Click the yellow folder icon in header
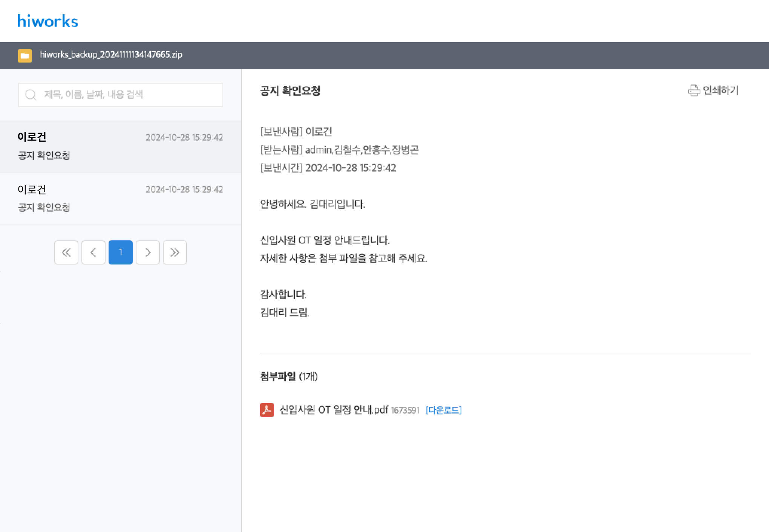The width and height of the screenshot is (769, 532). 25,55
